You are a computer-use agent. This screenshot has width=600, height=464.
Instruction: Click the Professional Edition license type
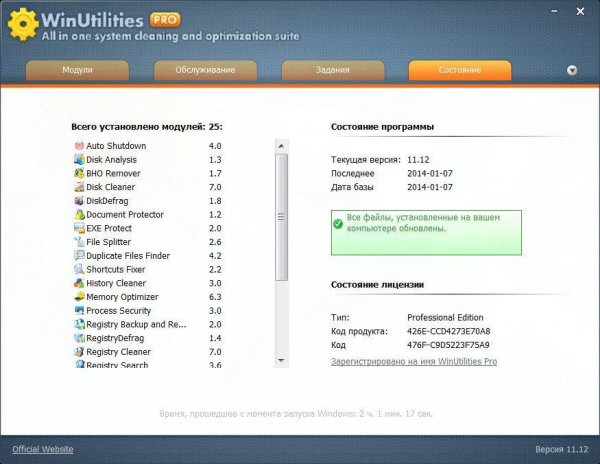(x=445, y=317)
